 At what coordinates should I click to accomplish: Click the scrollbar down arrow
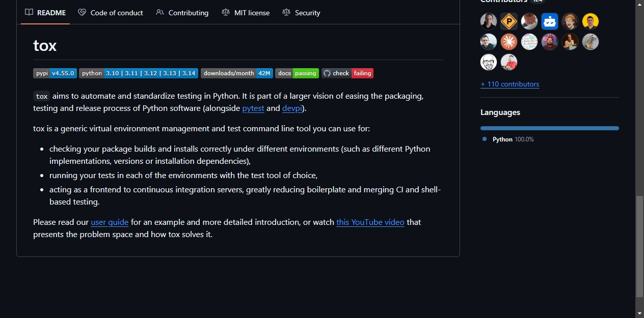639,313
